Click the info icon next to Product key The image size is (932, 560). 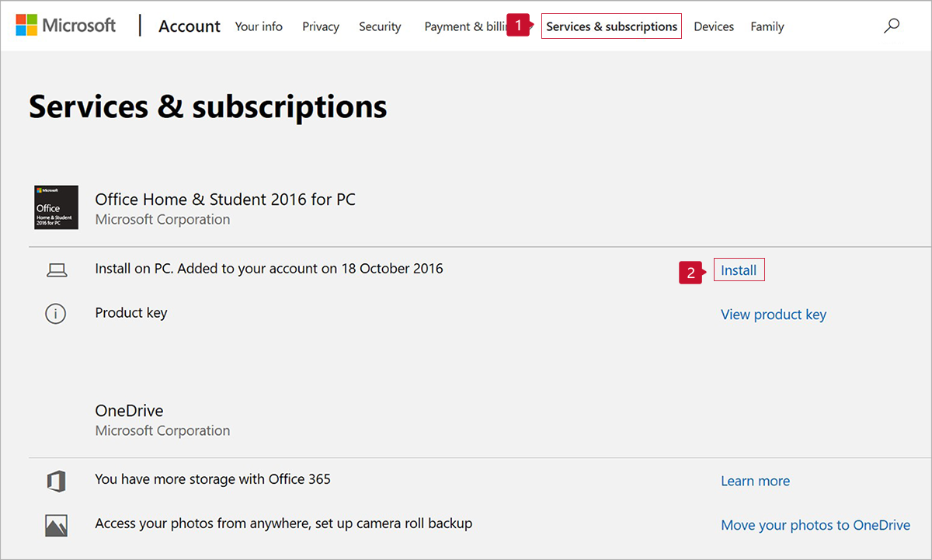pyautogui.click(x=56, y=314)
